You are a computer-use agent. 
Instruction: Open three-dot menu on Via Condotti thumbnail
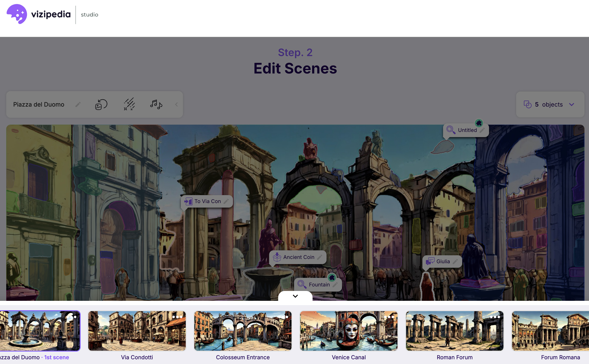(x=177, y=317)
